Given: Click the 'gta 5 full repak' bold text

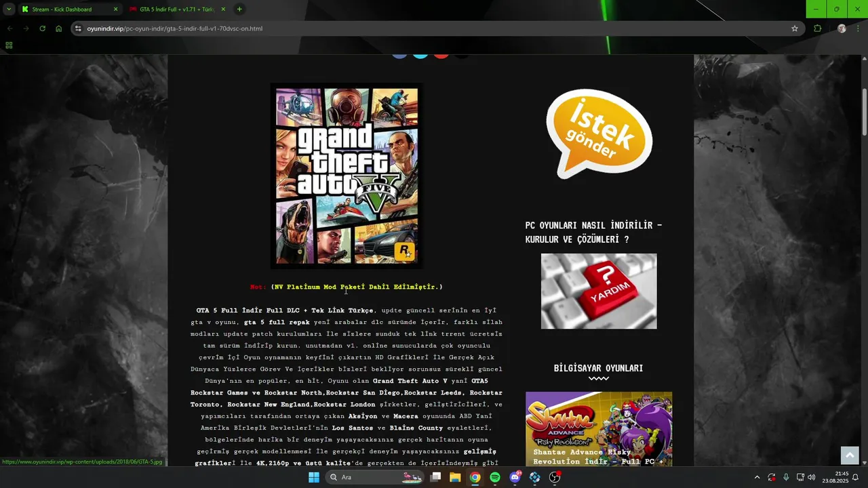Looking at the screenshot, I should pos(277,322).
